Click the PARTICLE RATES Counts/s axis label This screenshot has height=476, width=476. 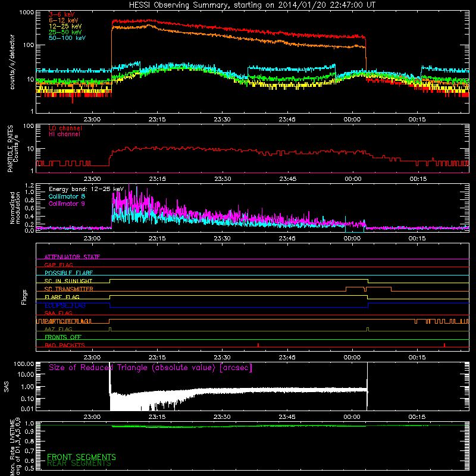pos(12,149)
